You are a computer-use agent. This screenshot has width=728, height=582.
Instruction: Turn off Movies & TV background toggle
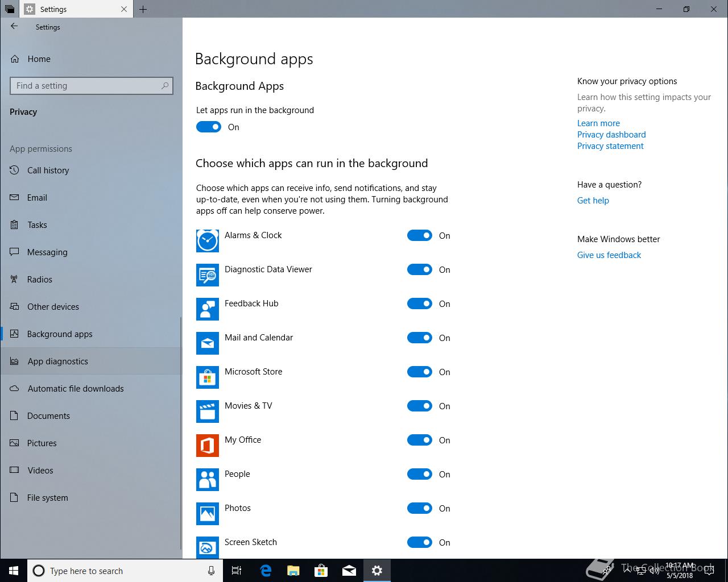[x=420, y=406]
